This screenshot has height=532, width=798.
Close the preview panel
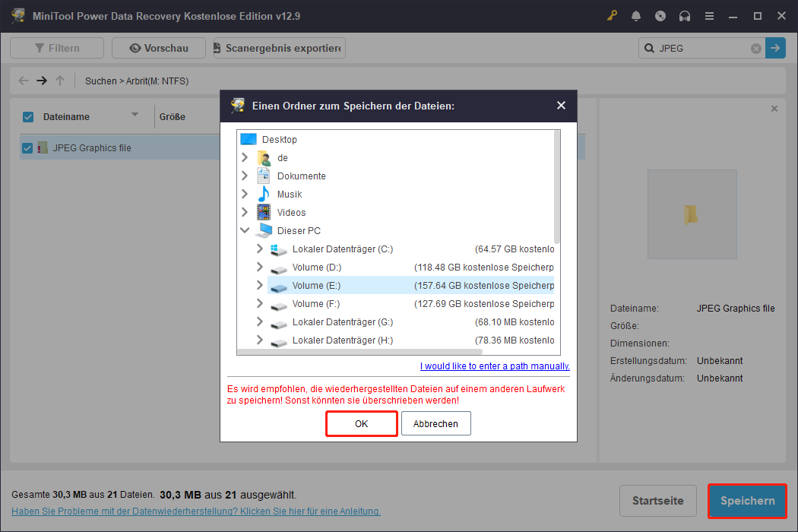pos(774,109)
